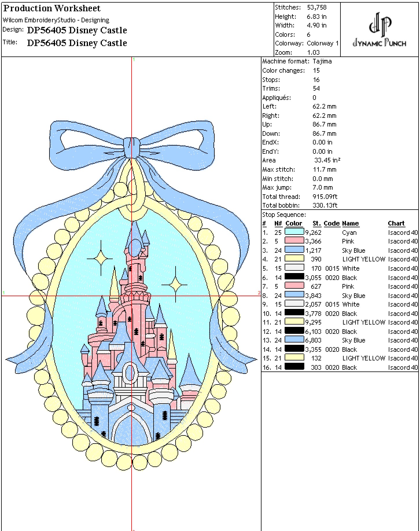The height and width of the screenshot is (531, 420).
Task: Click the Max jump value '7.0 mm'
Action: point(323,187)
